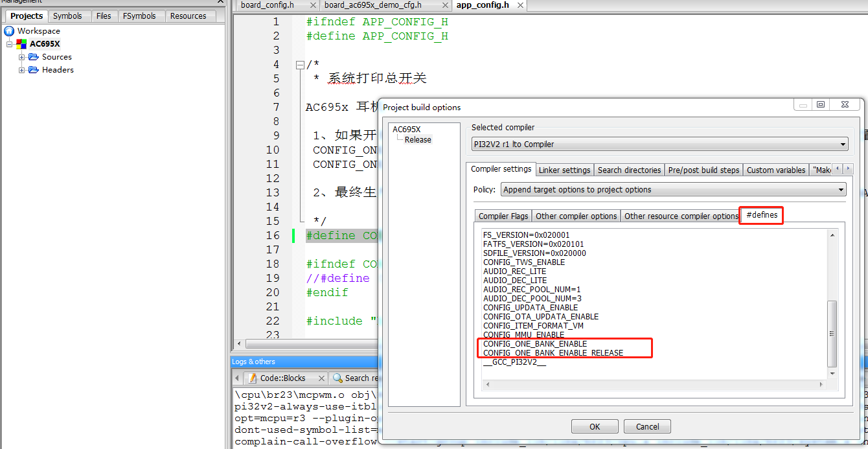Click the Cancel button
The image size is (868, 449).
(x=647, y=426)
